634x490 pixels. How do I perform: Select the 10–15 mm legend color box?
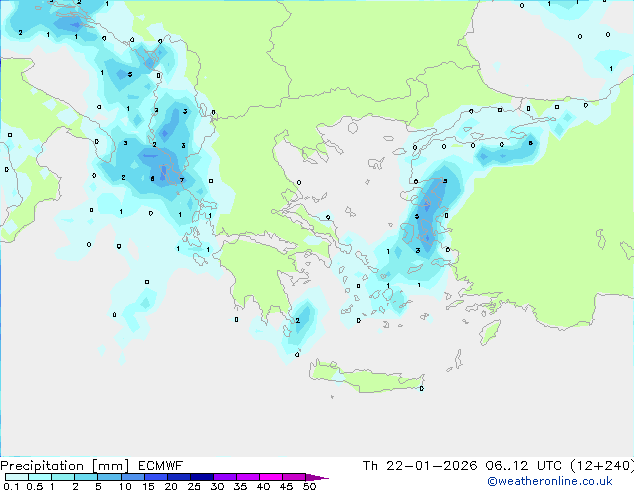coord(132,477)
